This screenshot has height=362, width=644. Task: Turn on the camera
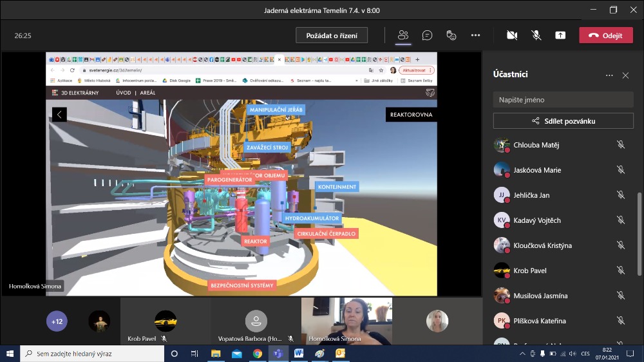click(x=512, y=35)
